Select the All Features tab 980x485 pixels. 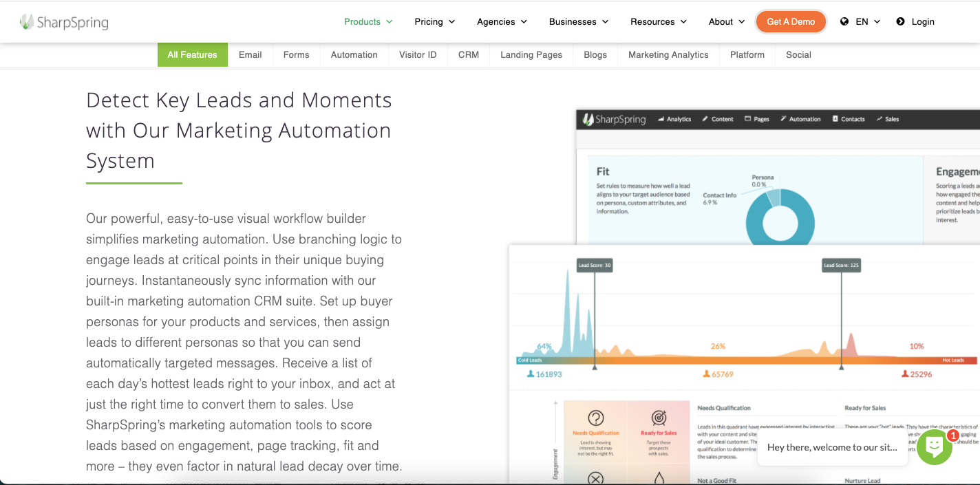pos(193,55)
